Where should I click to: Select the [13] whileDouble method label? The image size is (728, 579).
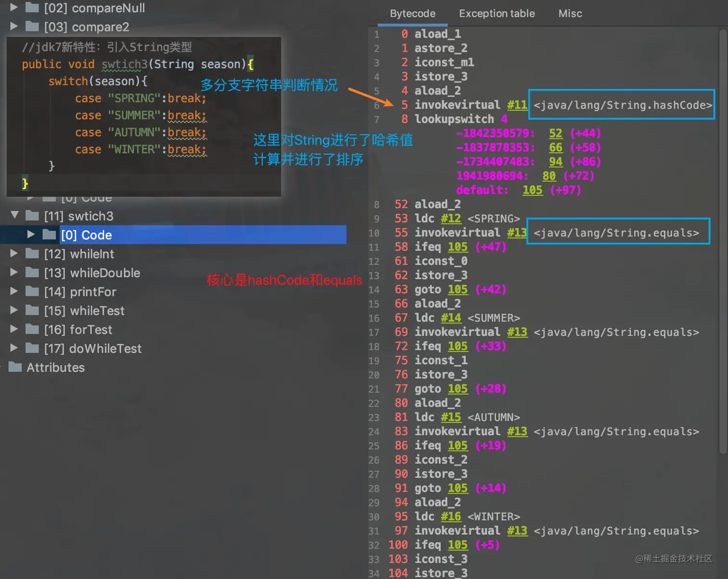point(92,273)
